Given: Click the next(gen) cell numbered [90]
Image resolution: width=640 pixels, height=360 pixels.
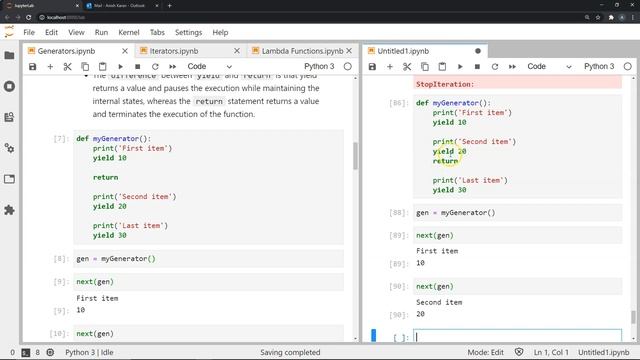Looking at the screenshot, I should click(x=518, y=287).
